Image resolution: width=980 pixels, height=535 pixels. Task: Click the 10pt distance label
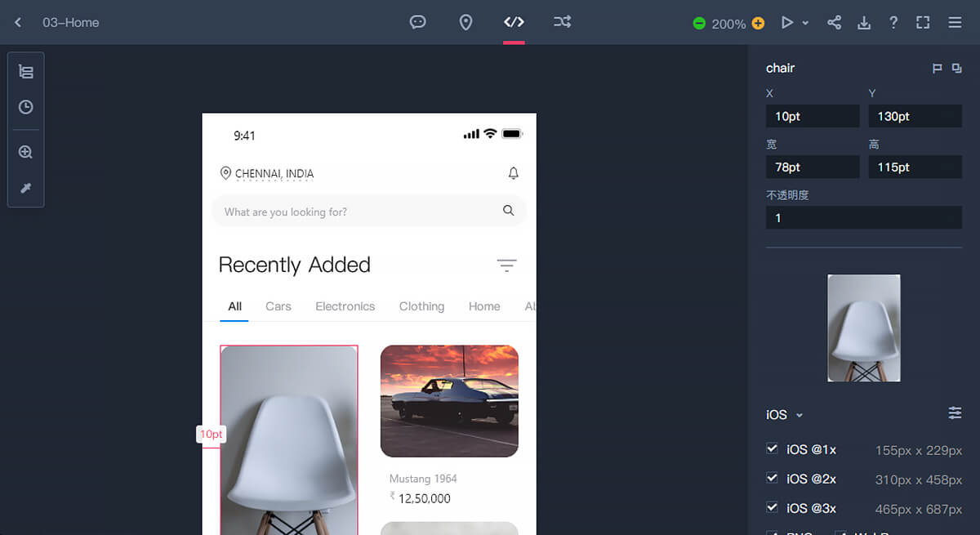click(212, 435)
